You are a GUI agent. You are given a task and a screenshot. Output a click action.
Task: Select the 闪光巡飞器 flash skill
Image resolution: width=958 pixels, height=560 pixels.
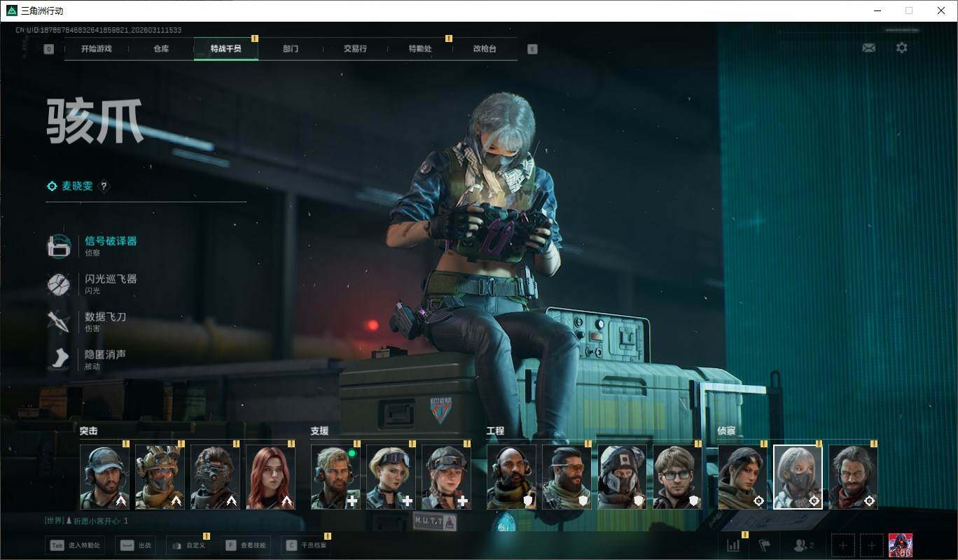[x=92, y=283]
